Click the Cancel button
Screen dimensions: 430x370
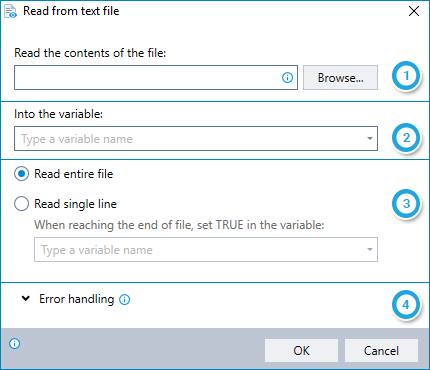click(x=381, y=351)
